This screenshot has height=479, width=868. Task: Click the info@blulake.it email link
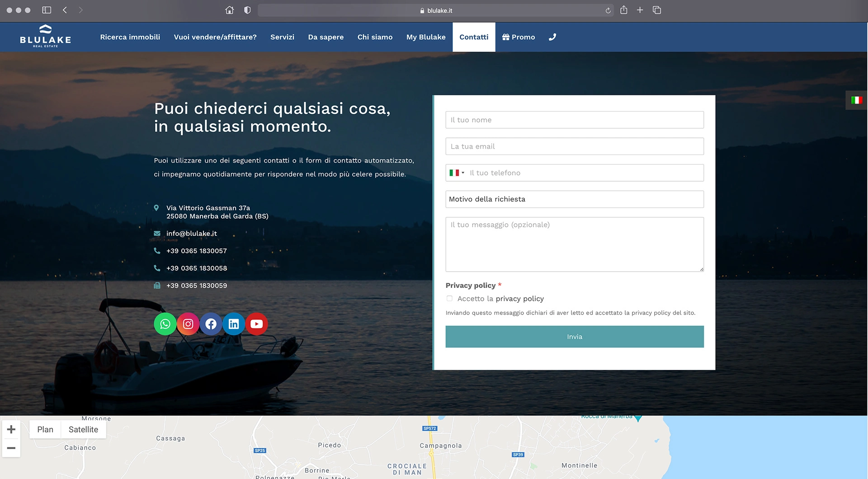192,234
